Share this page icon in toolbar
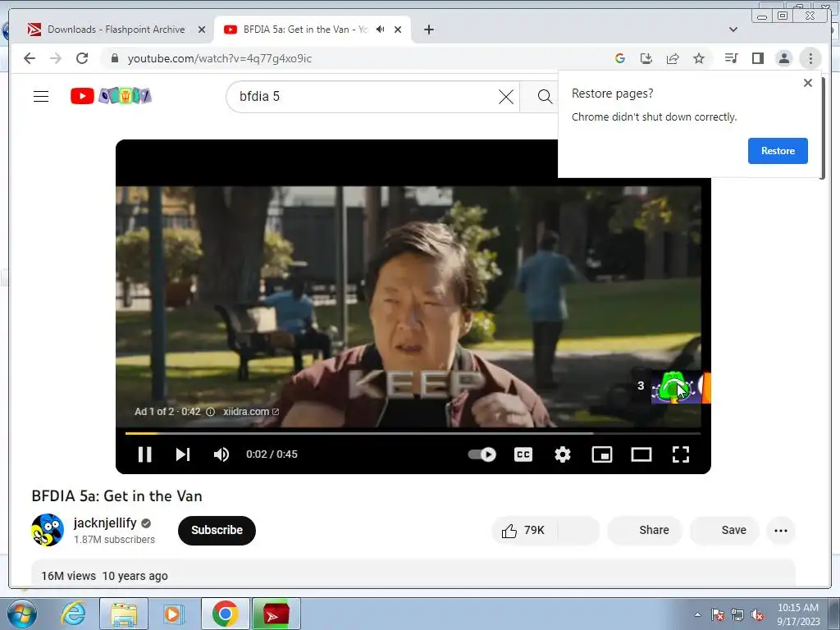 point(673,58)
